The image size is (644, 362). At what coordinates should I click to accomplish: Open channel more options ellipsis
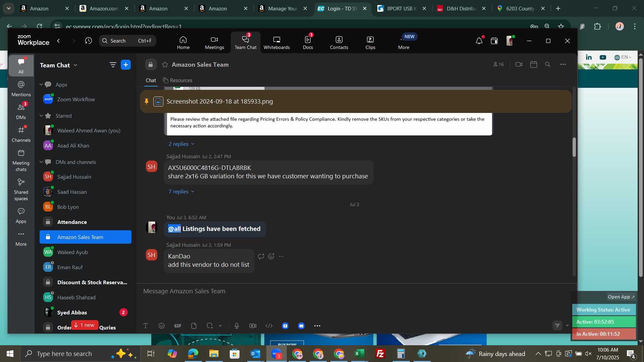click(x=563, y=64)
